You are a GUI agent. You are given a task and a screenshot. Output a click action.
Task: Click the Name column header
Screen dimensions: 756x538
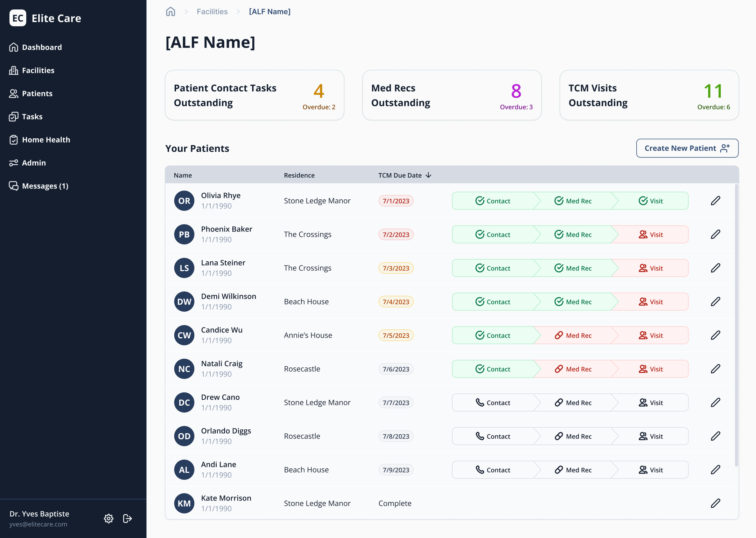click(183, 175)
